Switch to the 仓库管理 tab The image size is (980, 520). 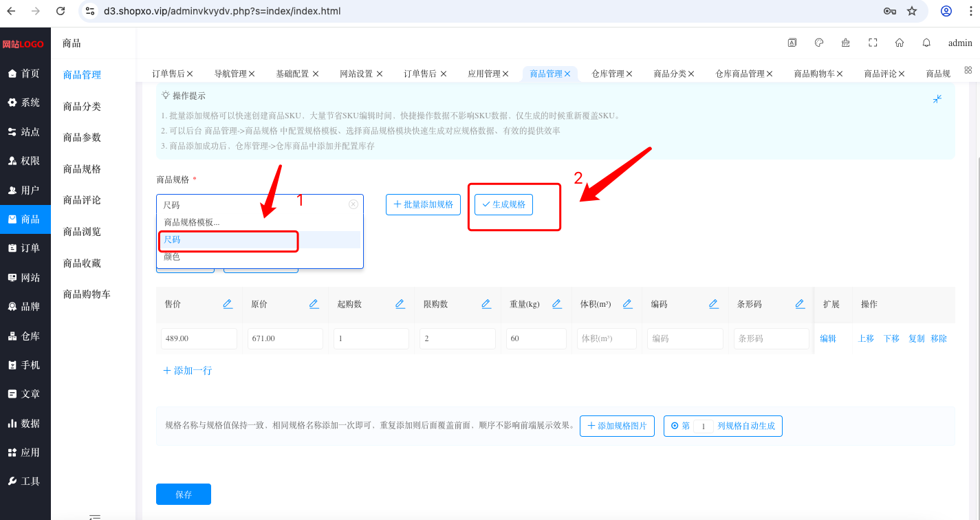click(607, 74)
